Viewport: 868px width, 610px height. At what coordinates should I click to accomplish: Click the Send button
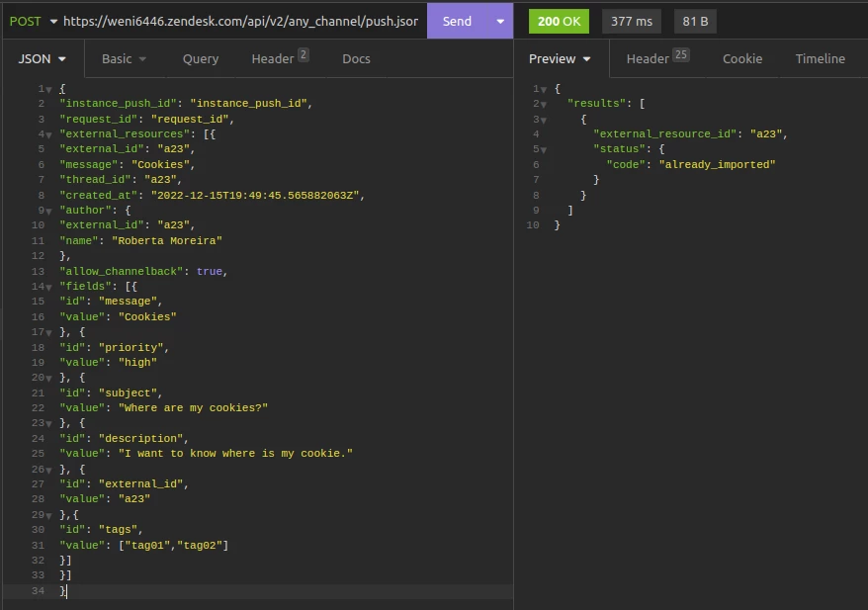[457, 21]
